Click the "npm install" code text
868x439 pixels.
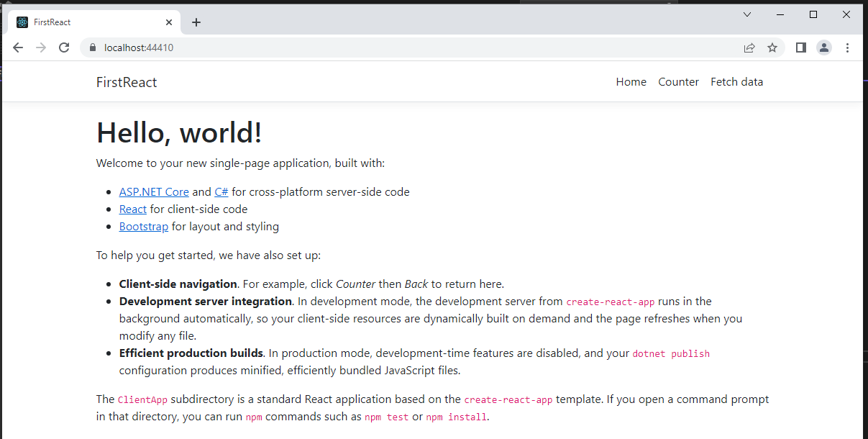tap(456, 417)
